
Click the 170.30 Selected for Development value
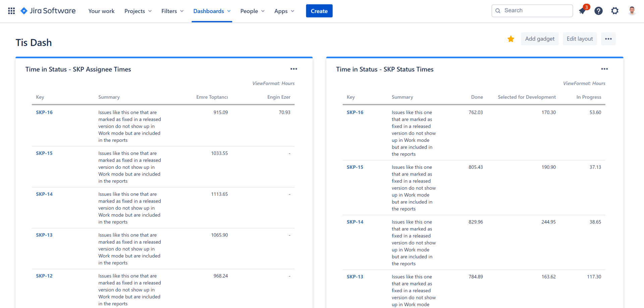[x=548, y=113]
